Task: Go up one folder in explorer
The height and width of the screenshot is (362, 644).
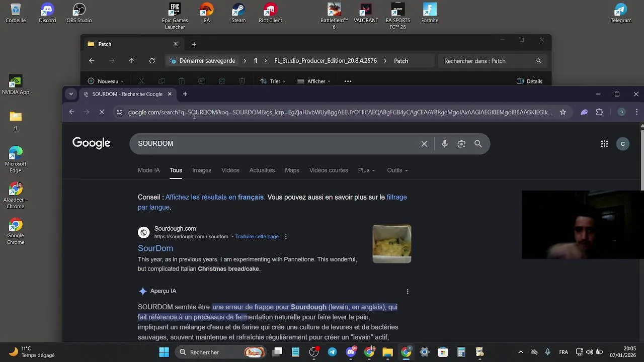Action: click(x=132, y=61)
